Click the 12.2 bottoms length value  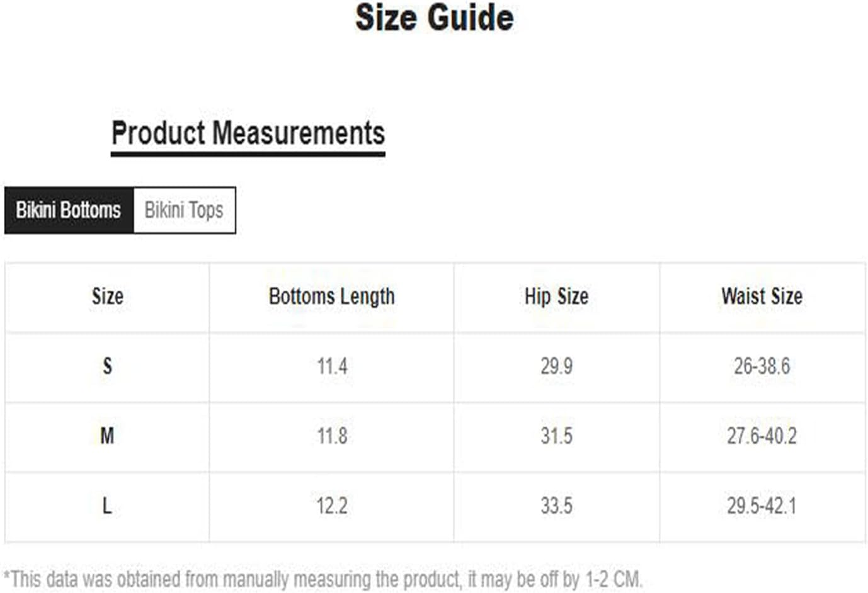point(332,505)
